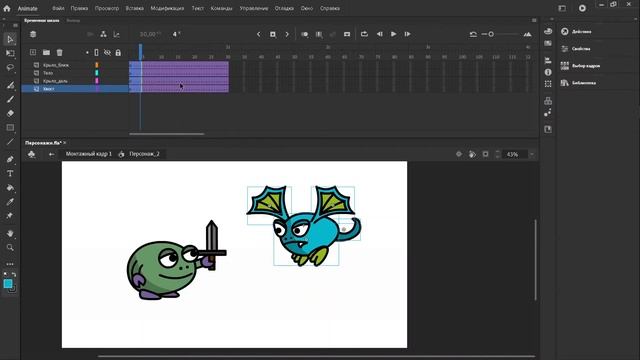
Task: Open the Библиотека panel
Action: (x=584, y=83)
